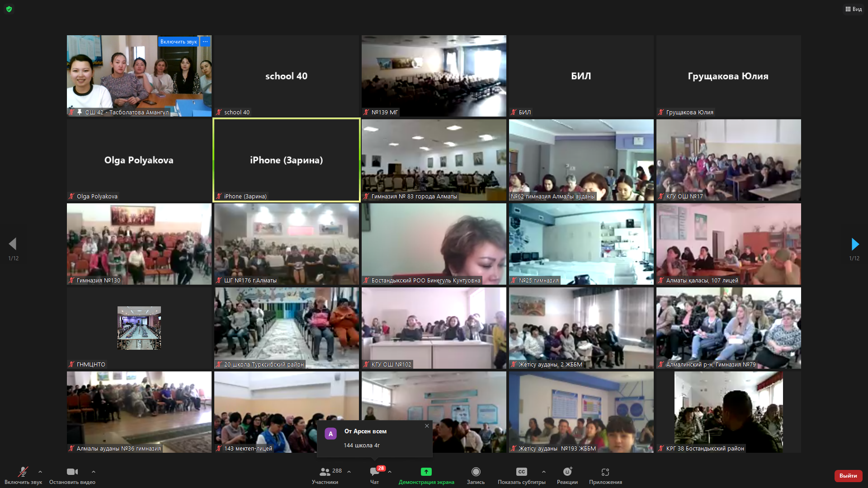This screenshot has width=868, height=488.
Task: Expand chevron next to Participants count
Action: click(x=349, y=472)
